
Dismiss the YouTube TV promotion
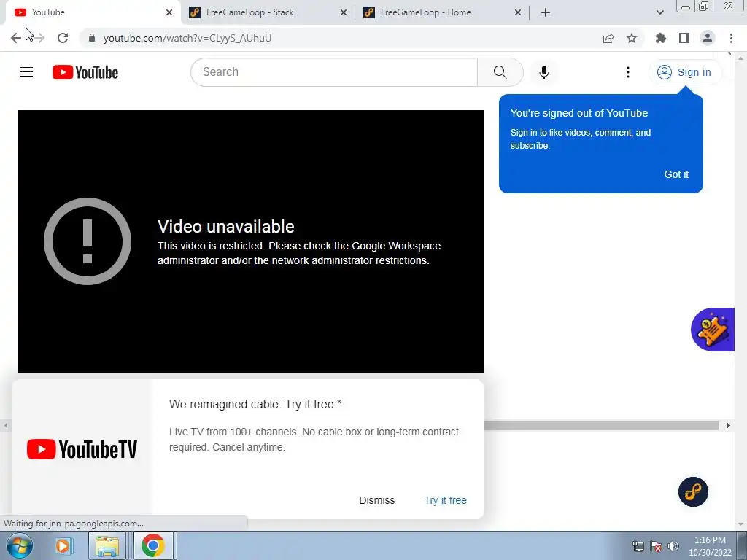377,500
